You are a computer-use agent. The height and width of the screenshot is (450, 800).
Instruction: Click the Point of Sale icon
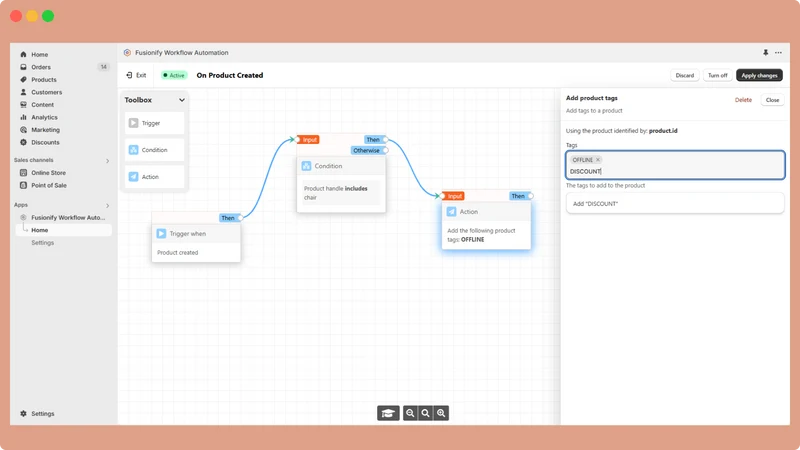coord(23,185)
